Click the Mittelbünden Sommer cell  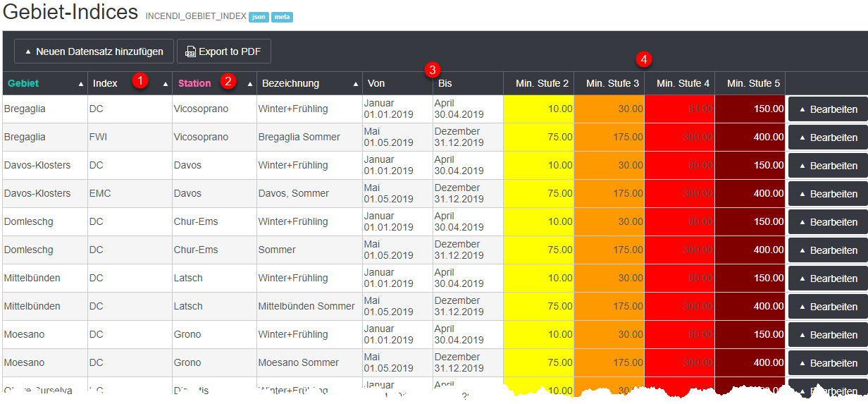click(x=309, y=306)
